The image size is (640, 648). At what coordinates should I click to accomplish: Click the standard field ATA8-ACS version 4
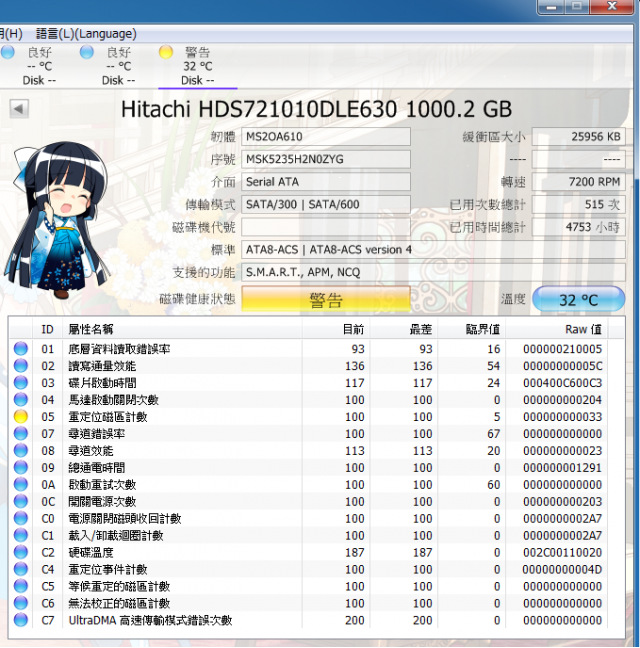coord(433,250)
